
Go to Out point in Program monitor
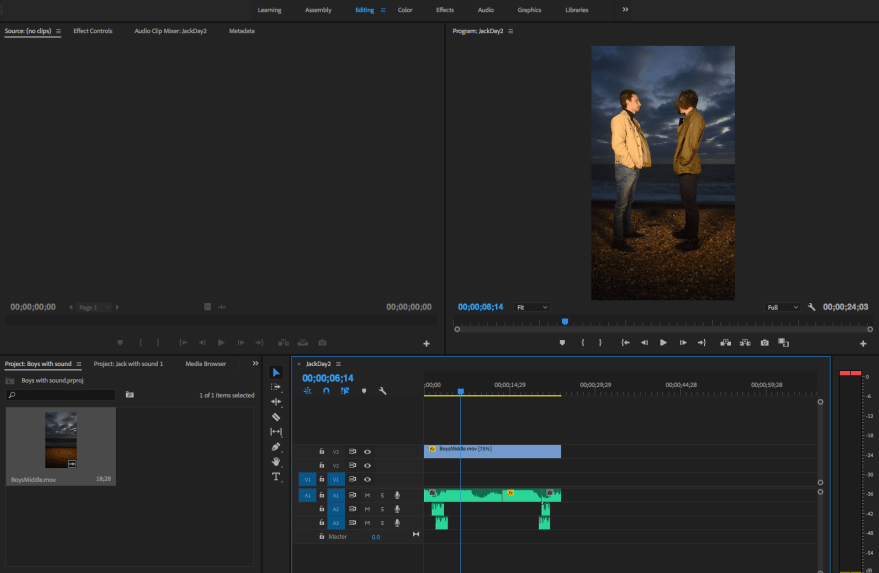[702, 343]
